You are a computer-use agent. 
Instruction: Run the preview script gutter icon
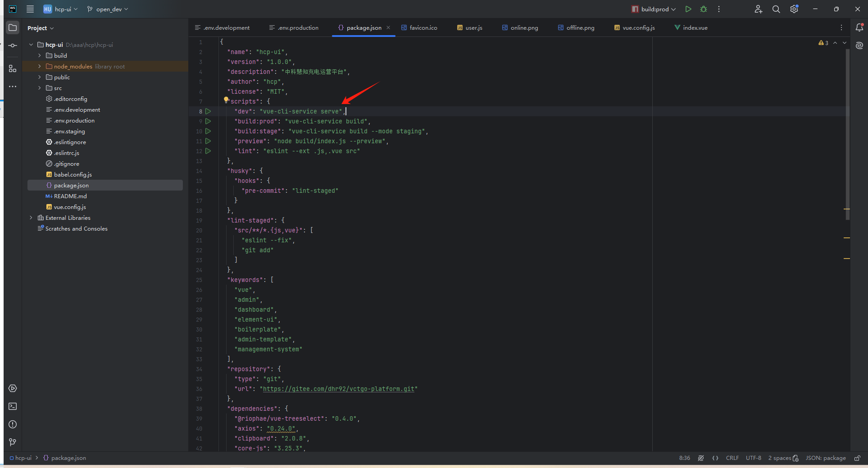tap(208, 141)
